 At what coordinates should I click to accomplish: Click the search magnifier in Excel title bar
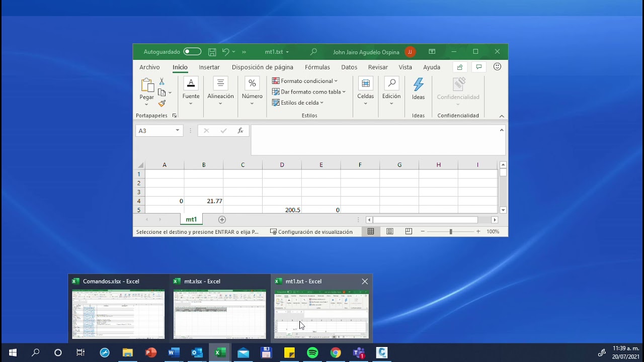313,52
